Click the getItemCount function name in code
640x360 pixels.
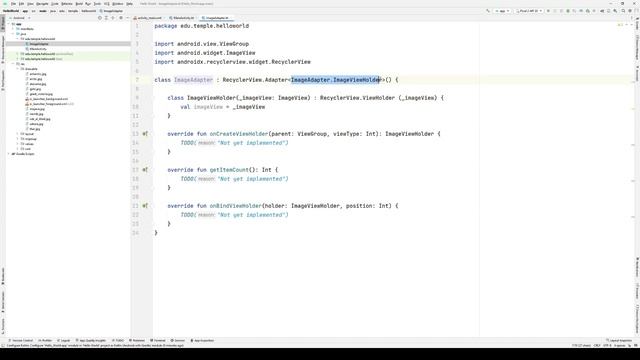tap(229, 170)
